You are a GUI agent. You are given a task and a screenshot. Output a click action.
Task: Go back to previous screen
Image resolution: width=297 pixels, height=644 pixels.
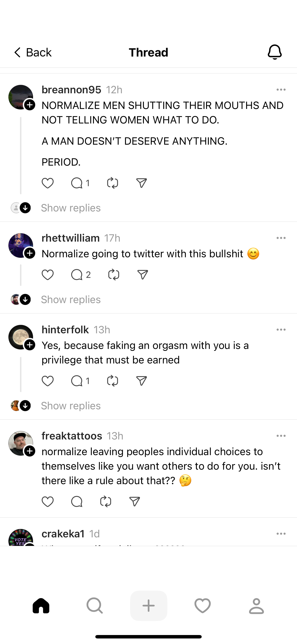(x=32, y=53)
